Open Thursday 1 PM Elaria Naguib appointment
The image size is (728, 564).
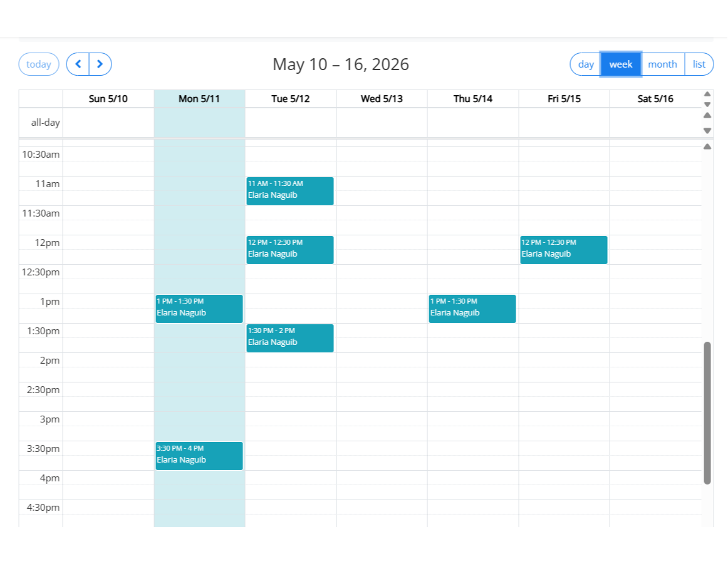pos(472,309)
